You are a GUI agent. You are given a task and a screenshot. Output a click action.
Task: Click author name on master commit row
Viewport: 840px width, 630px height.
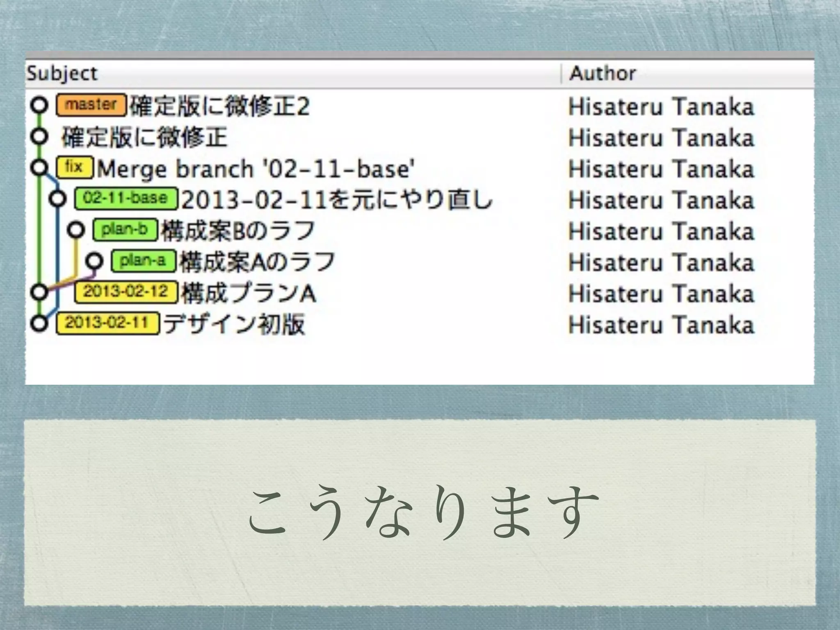pos(661,107)
